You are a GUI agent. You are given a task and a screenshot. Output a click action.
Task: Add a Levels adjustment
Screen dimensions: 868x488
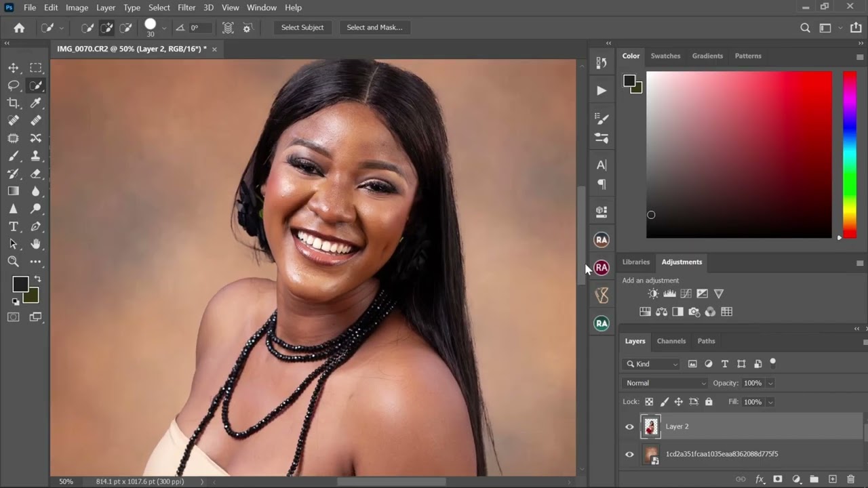(x=669, y=293)
